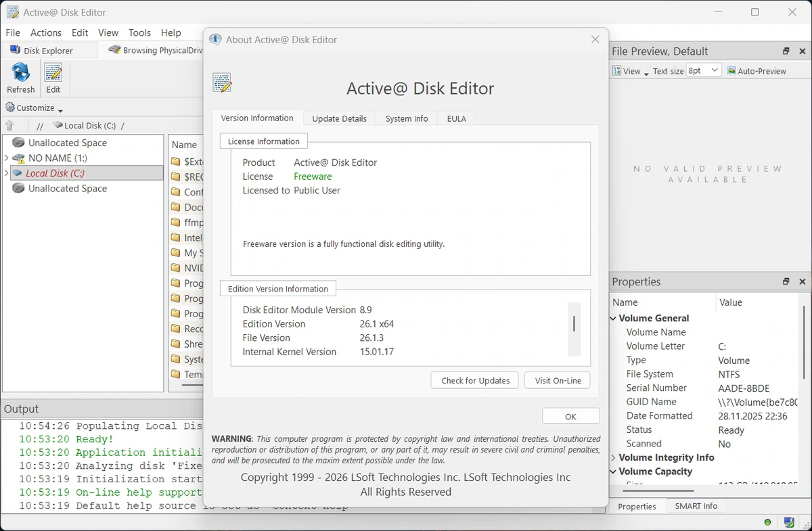
Task: Open the View dropdown in File Preview
Action: 631,71
